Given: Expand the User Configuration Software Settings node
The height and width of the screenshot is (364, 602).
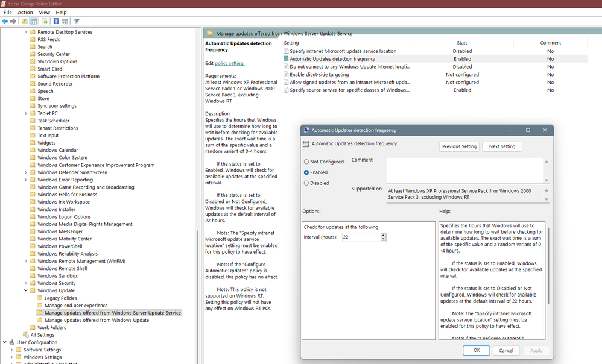Looking at the screenshot, I should click(x=11, y=350).
